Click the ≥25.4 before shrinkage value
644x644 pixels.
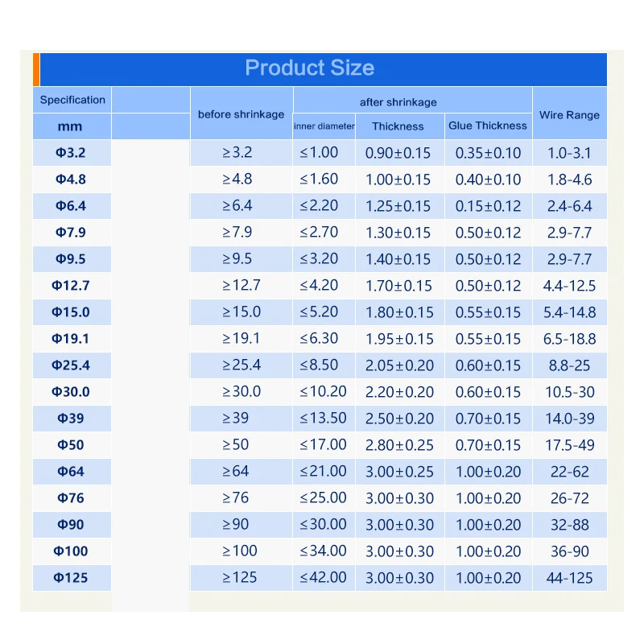pyautogui.click(x=241, y=365)
